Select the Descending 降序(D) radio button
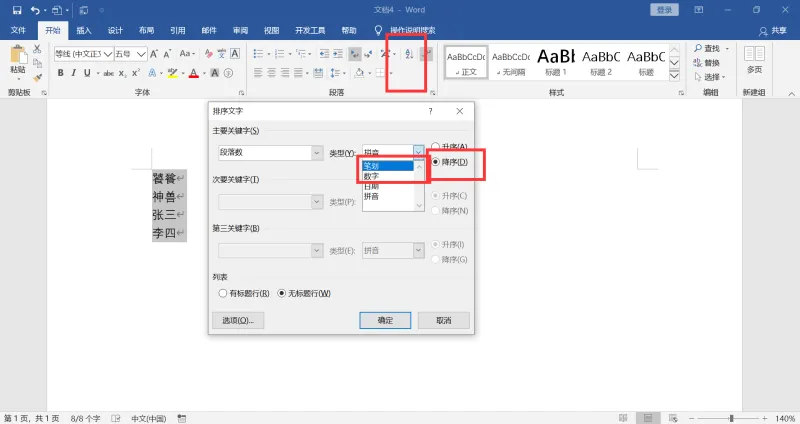This screenshot has width=800, height=424. click(436, 162)
